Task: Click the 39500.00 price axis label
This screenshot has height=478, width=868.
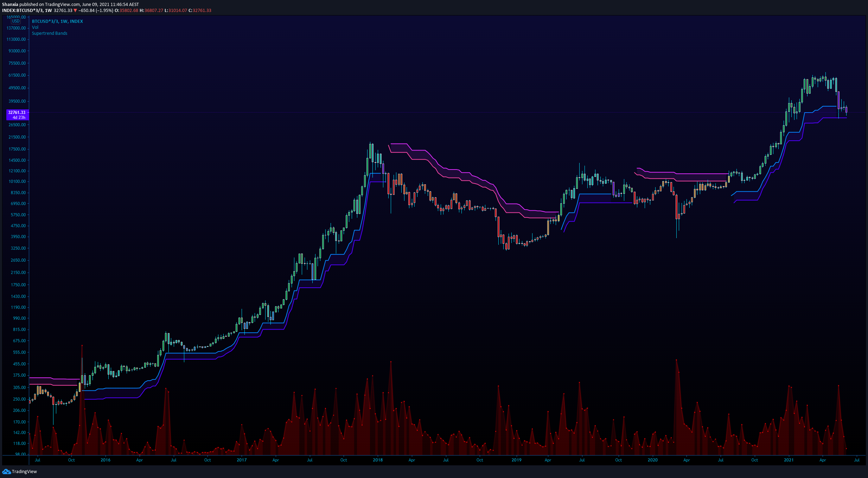Action: (x=17, y=101)
